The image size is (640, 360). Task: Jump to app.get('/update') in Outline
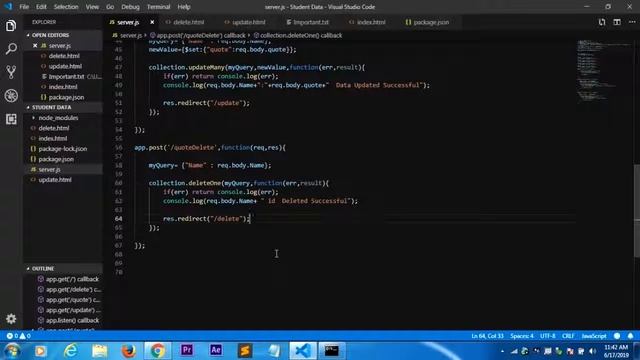pos(72,310)
